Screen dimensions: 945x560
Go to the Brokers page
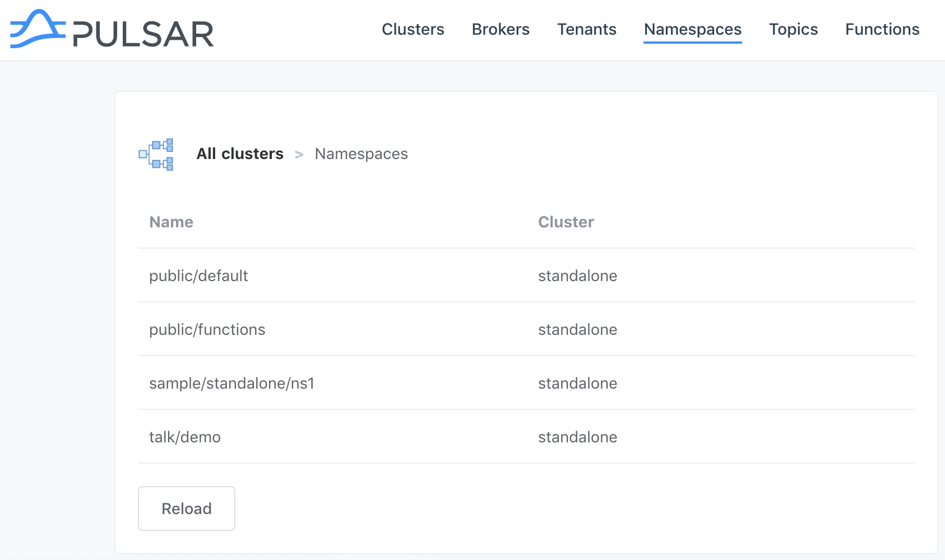point(501,29)
